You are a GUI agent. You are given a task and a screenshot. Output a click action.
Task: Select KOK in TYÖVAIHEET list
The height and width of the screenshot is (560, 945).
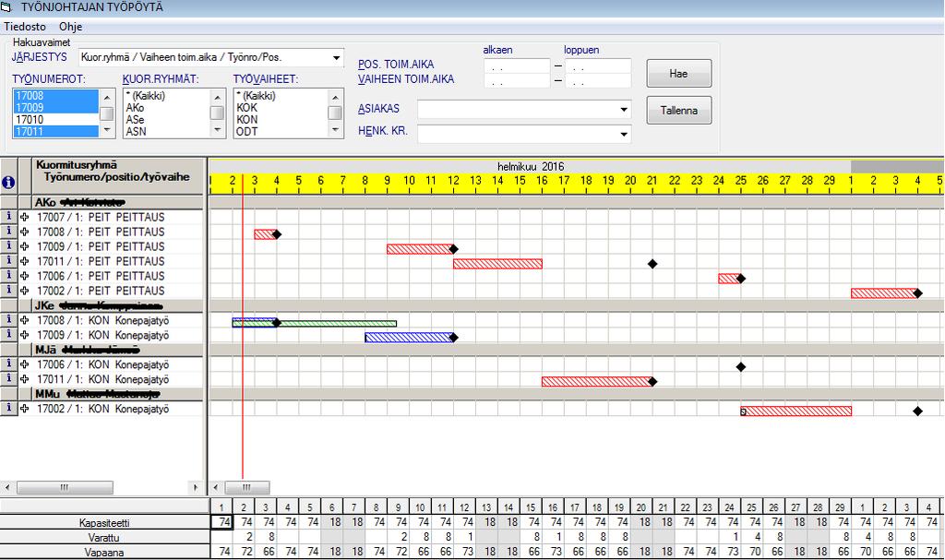click(281, 107)
